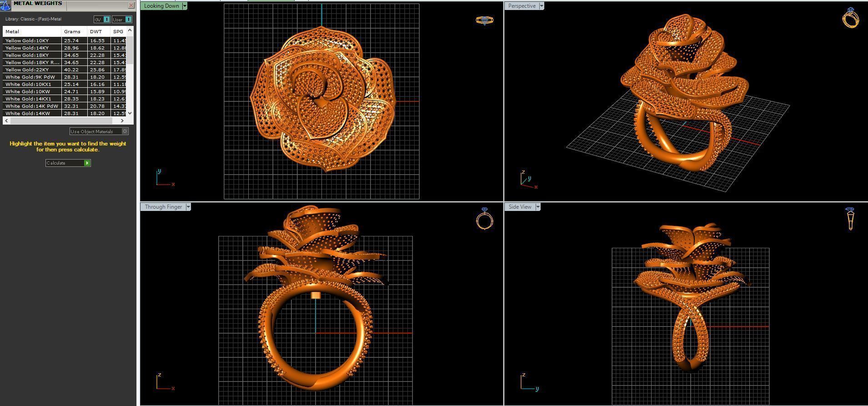
Task: Open the Perspective viewport dropdown
Action: (541, 6)
